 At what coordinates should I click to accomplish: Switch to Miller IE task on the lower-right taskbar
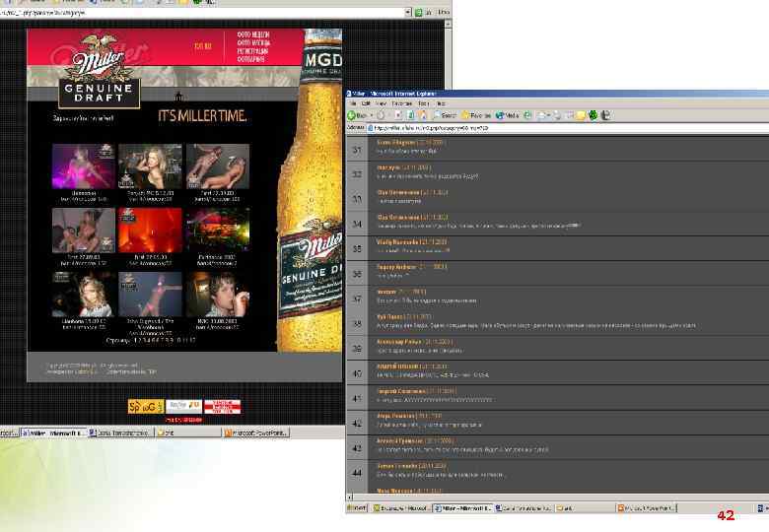point(463,508)
